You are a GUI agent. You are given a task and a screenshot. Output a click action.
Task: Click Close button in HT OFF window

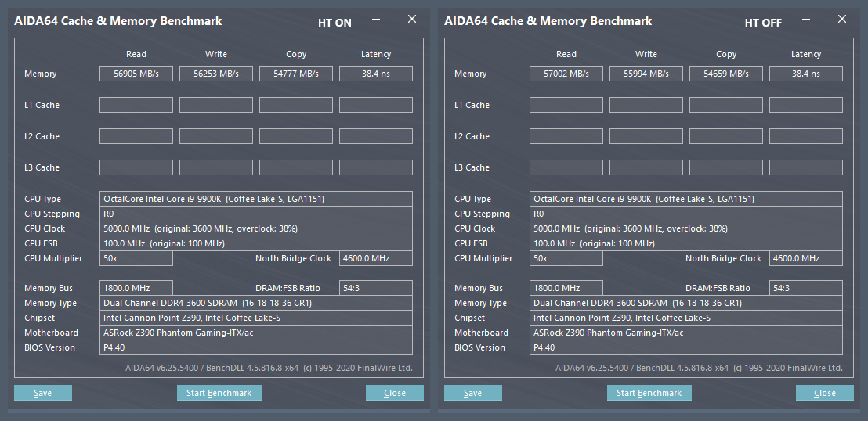(824, 393)
